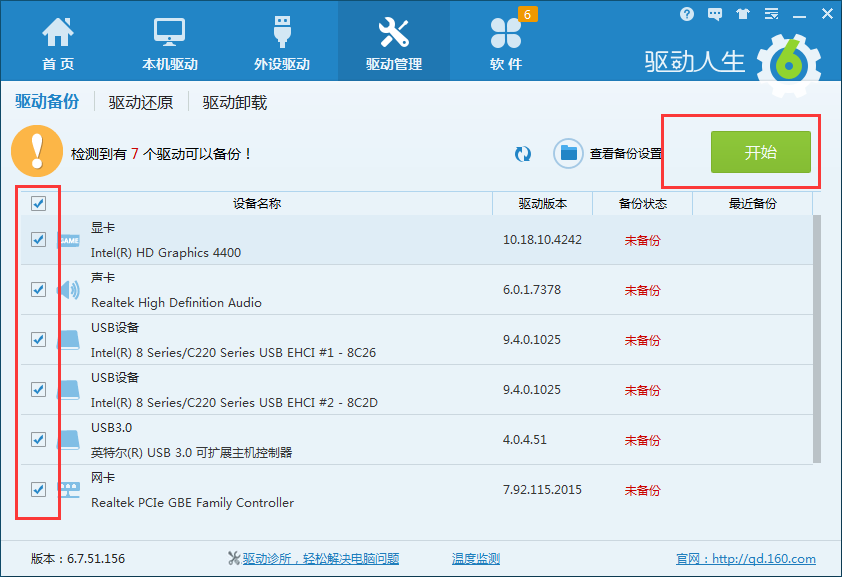This screenshot has width=842, height=577.
Task: Select the version 6.0.1.7378 cell
Action: [532, 289]
